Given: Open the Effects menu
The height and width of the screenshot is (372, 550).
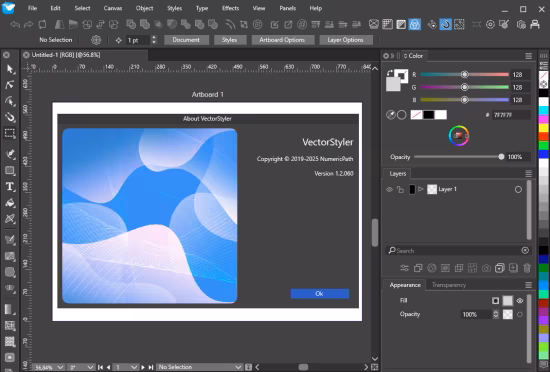Looking at the screenshot, I should [230, 8].
